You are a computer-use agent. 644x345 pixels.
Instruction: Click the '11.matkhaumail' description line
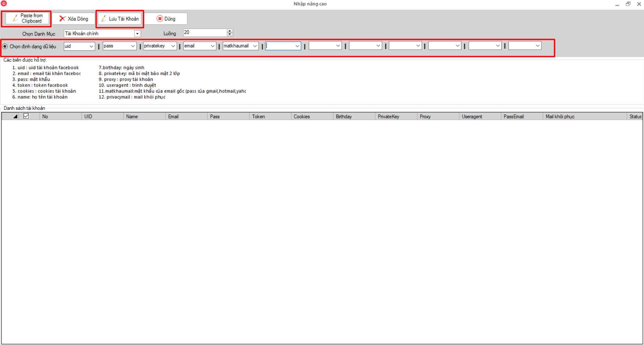[x=172, y=91]
